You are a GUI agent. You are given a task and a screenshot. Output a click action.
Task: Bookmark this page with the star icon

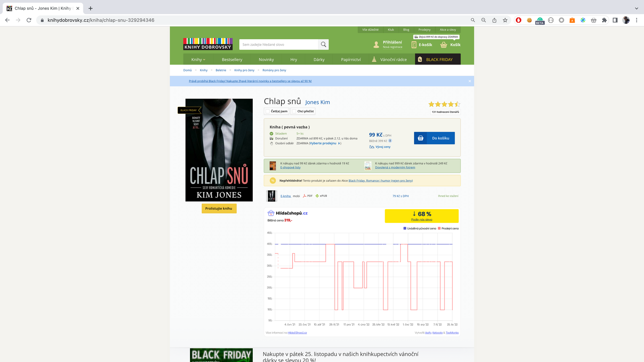505,20
